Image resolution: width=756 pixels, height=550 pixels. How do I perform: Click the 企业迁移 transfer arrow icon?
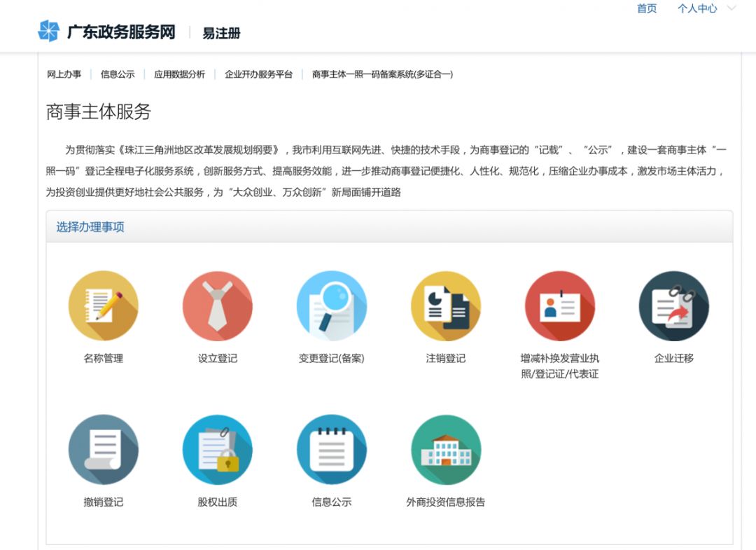[x=673, y=306]
